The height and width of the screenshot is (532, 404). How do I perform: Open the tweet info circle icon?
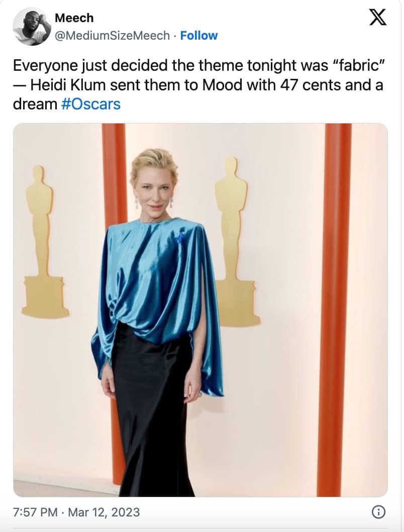click(x=378, y=511)
